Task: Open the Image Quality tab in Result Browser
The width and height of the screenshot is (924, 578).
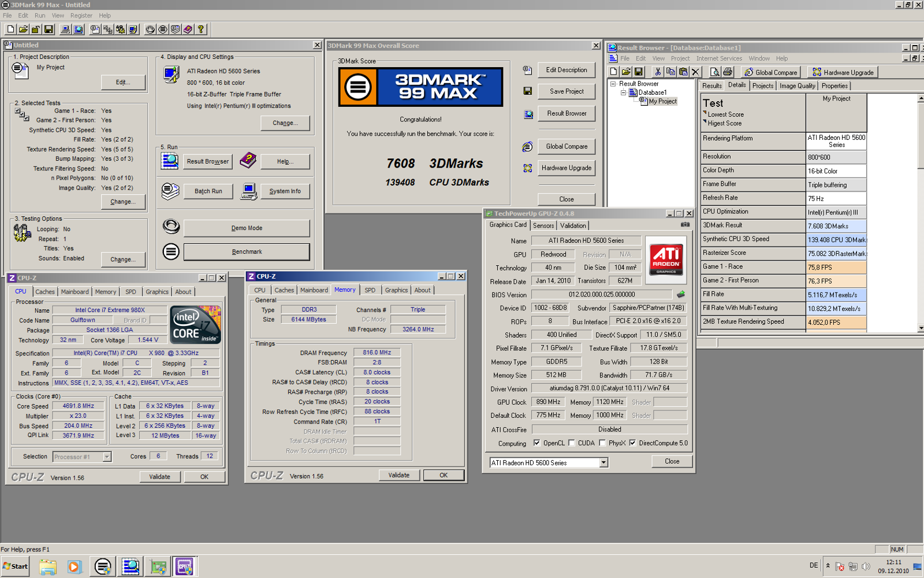Action: (x=798, y=86)
